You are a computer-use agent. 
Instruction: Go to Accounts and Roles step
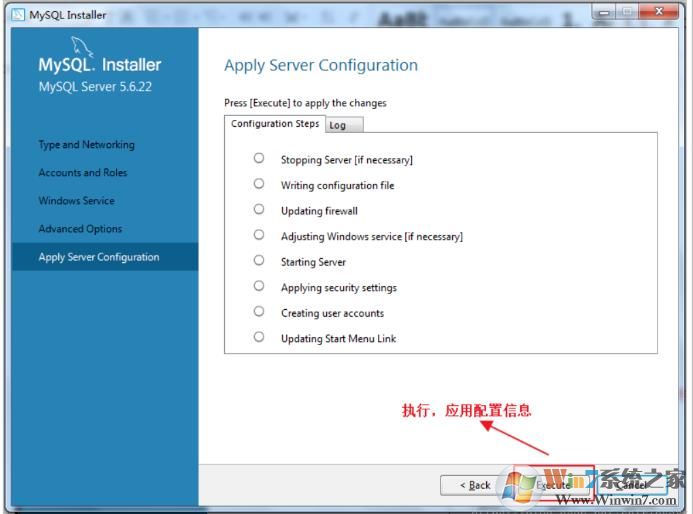click(83, 172)
